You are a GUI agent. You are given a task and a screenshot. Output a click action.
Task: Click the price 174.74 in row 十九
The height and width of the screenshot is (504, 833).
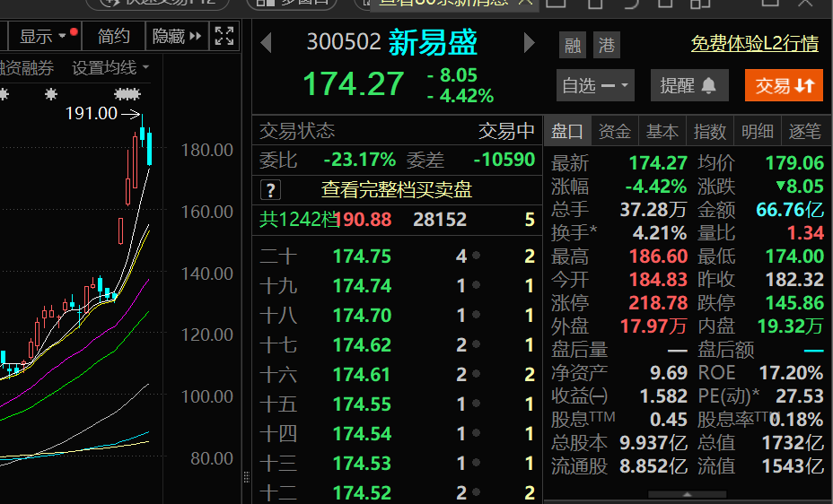click(362, 286)
